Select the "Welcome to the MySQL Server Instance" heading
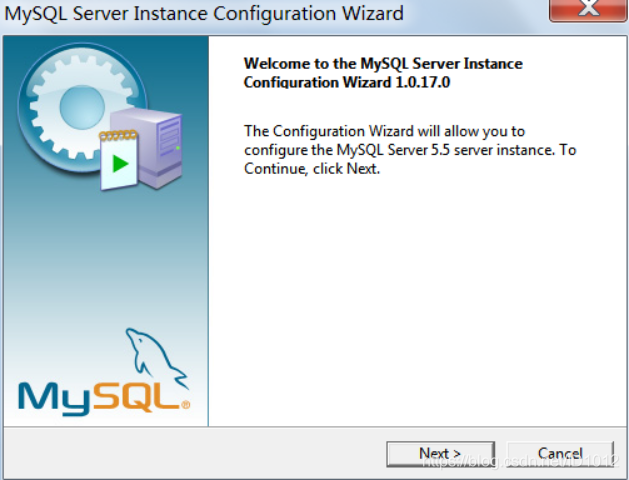The height and width of the screenshot is (480, 629). [383, 64]
